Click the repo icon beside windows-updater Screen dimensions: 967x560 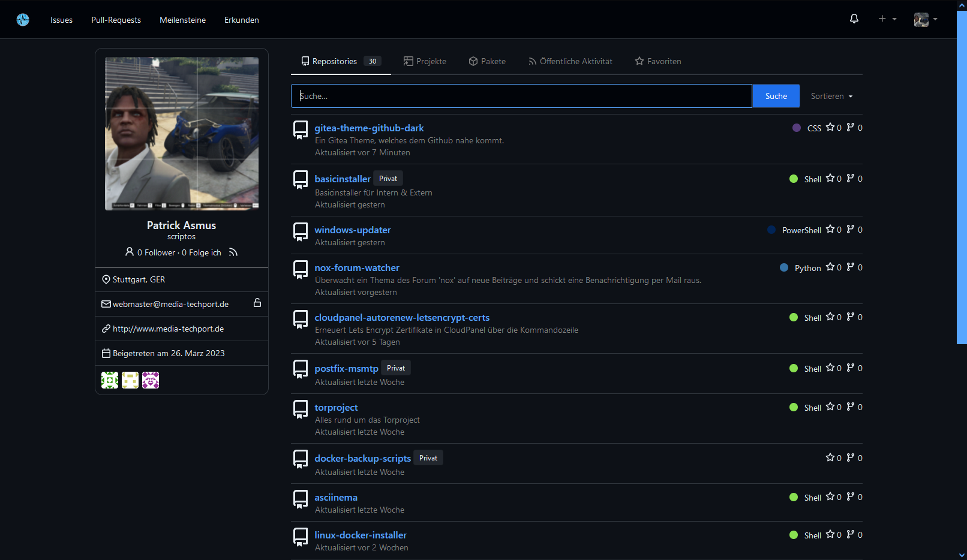(x=301, y=231)
